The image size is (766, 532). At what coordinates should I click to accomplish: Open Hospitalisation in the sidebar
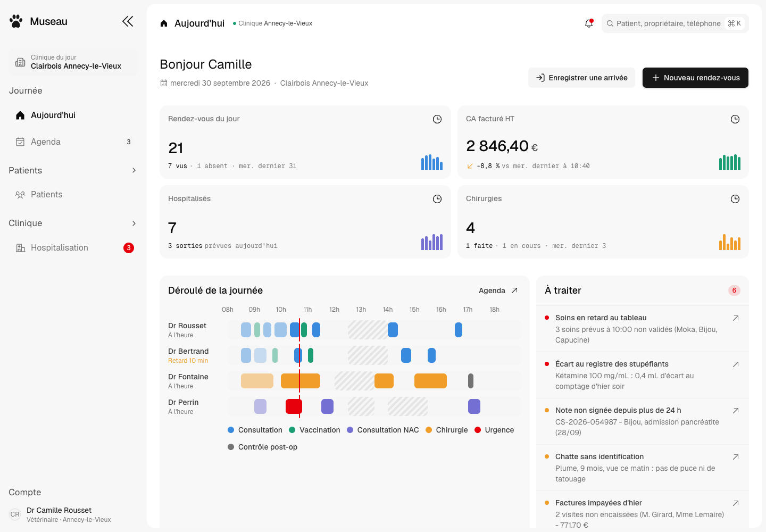click(73, 248)
